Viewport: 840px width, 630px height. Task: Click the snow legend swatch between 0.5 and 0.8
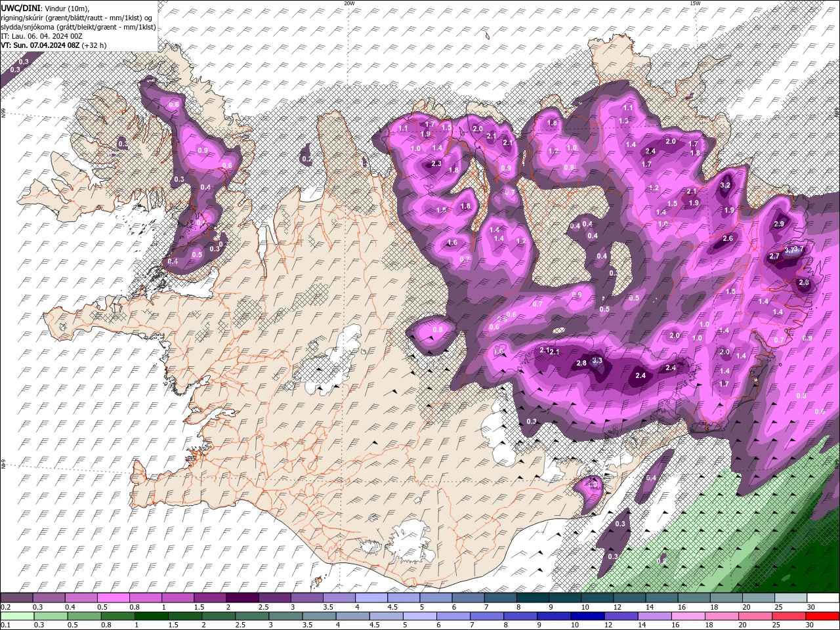tap(113, 598)
